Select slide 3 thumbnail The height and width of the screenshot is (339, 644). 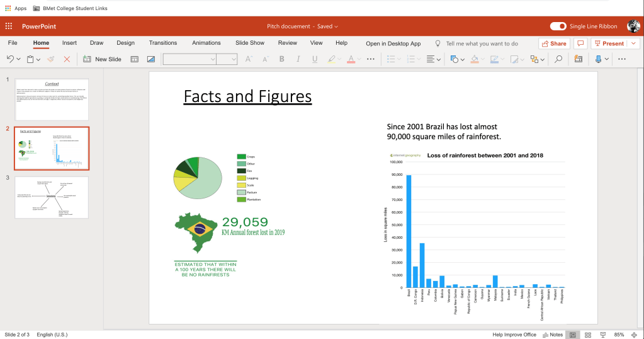[52, 197]
